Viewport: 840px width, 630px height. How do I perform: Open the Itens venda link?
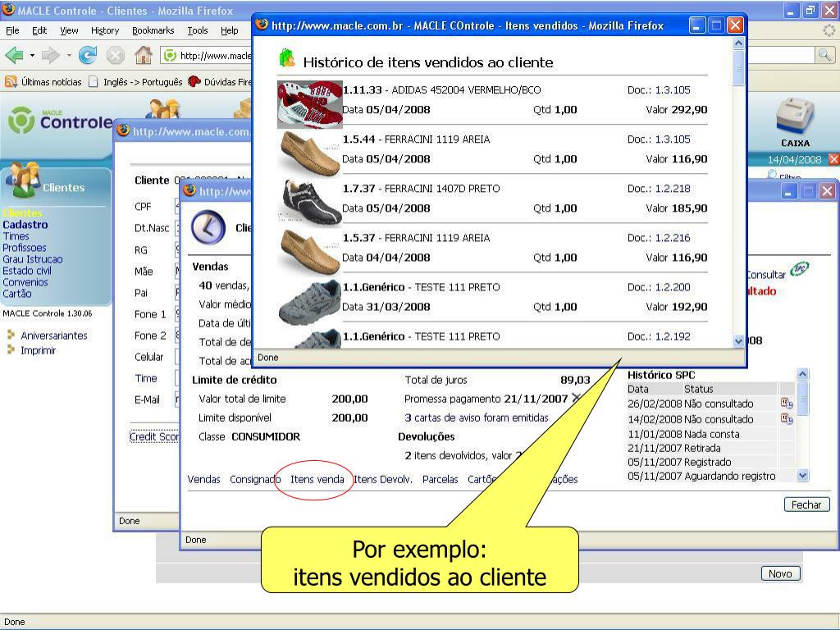[317, 479]
